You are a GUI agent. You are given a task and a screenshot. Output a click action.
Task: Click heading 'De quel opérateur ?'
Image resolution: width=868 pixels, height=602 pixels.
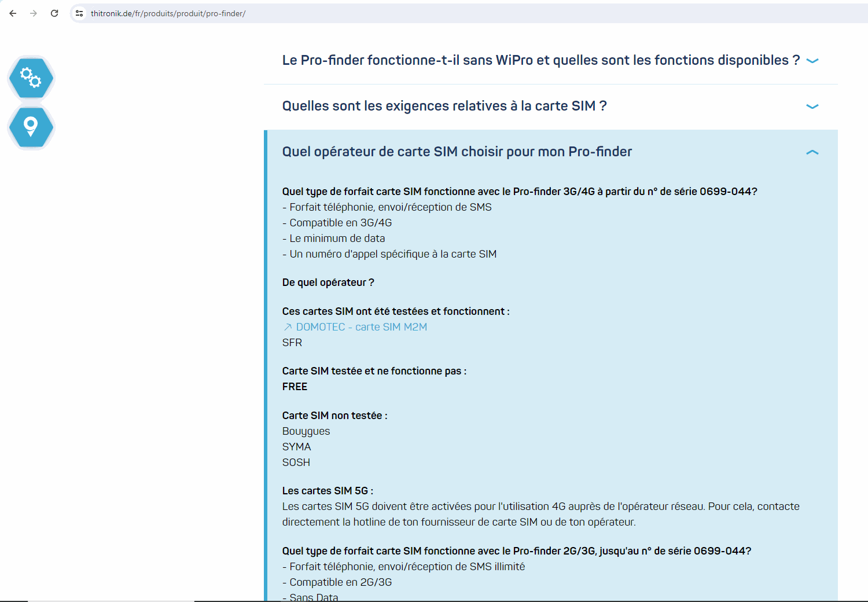point(328,282)
